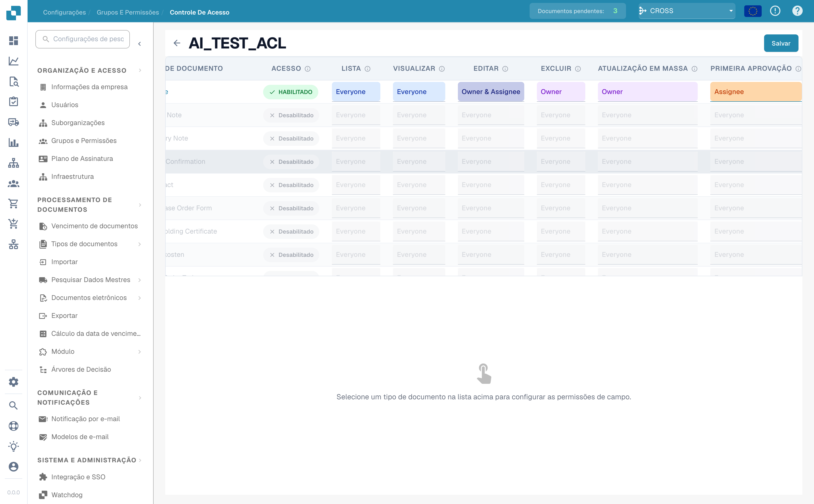Open the dashboard icon in left rail
The image size is (814, 504).
point(13,41)
